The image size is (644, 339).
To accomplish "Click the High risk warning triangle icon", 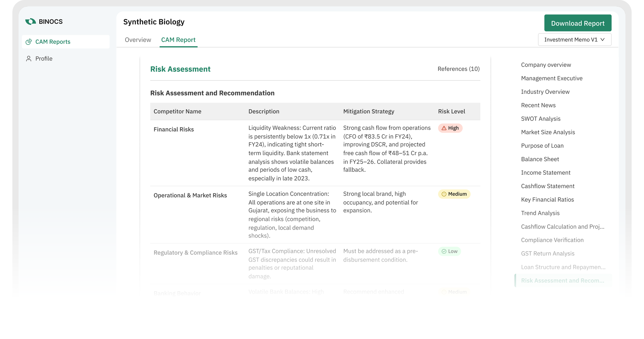I will click(444, 128).
